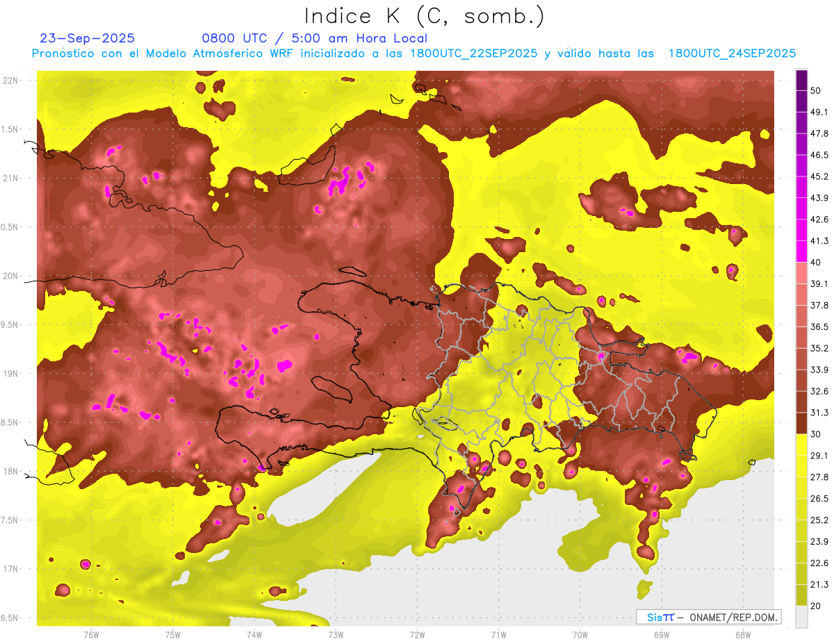Click the 40 value label on the color scale
834x644 pixels.
coord(816,262)
